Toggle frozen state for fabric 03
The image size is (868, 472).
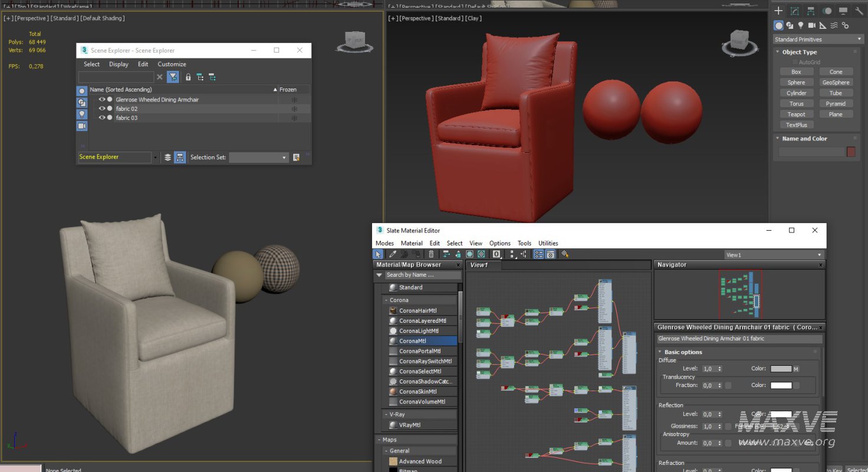(x=294, y=118)
